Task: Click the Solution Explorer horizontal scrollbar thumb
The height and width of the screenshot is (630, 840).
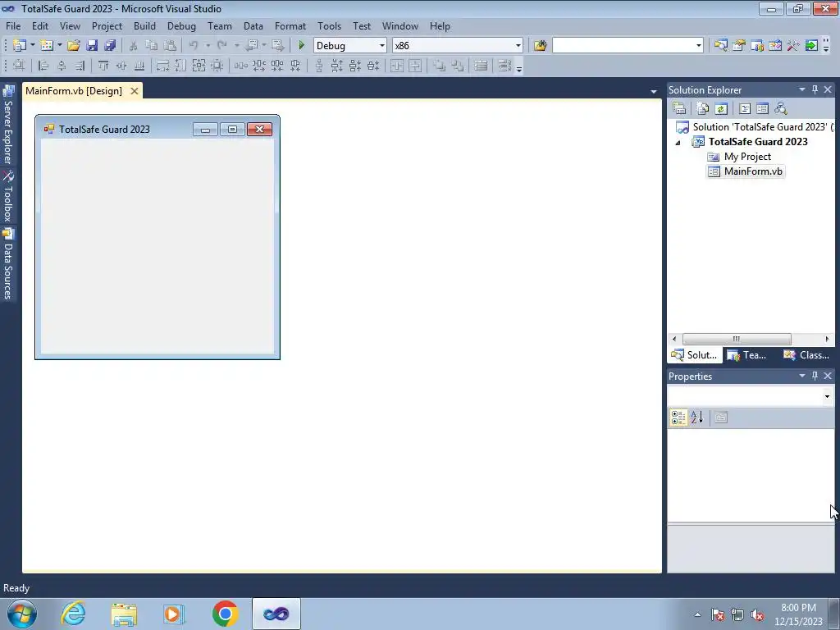Action: 737,339
